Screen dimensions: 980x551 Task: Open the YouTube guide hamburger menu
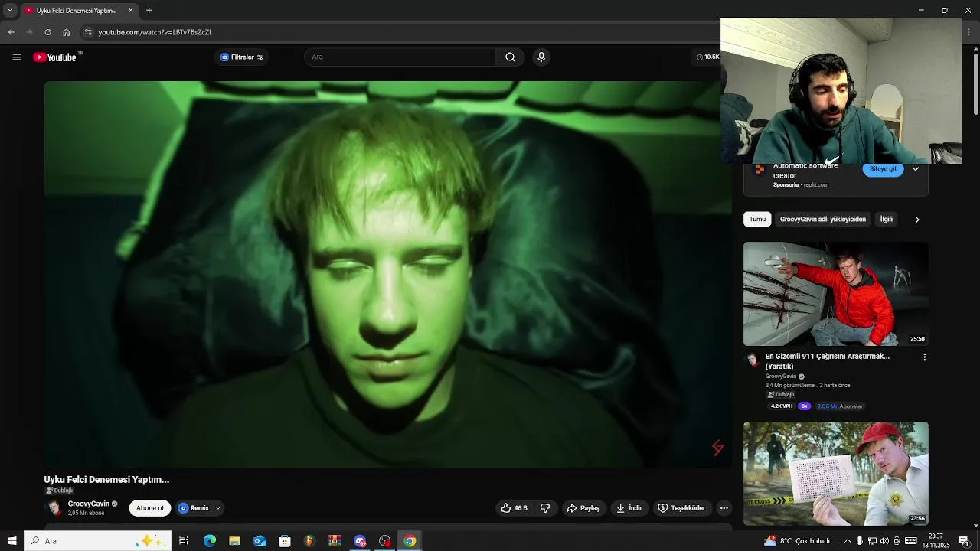[x=16, y=57]
